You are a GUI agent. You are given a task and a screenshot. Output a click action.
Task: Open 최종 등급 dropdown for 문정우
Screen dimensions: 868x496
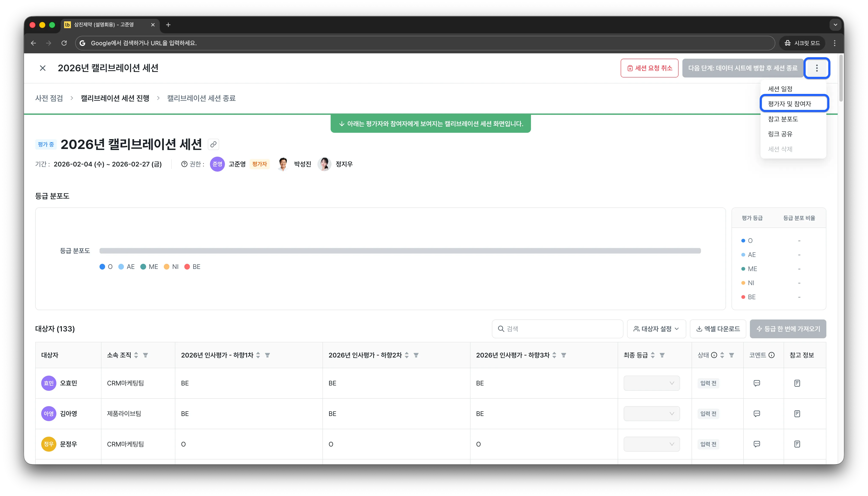point(651,444)
